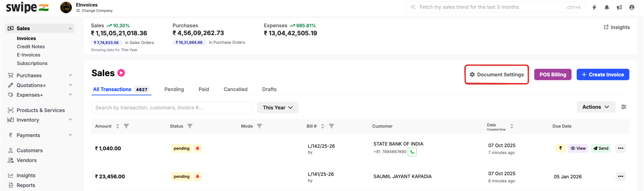
Task: Filter the Status column
Action: (x=190, y=126)
